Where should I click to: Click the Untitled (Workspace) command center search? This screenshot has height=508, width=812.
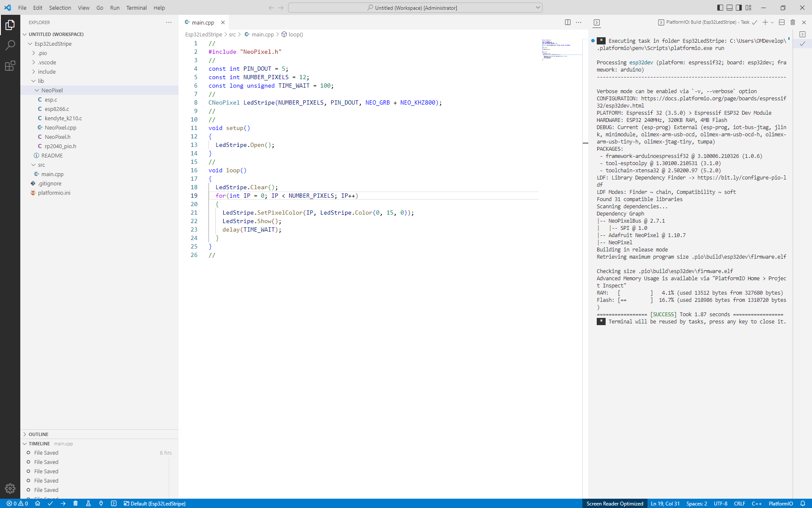[x=415, y=8]
